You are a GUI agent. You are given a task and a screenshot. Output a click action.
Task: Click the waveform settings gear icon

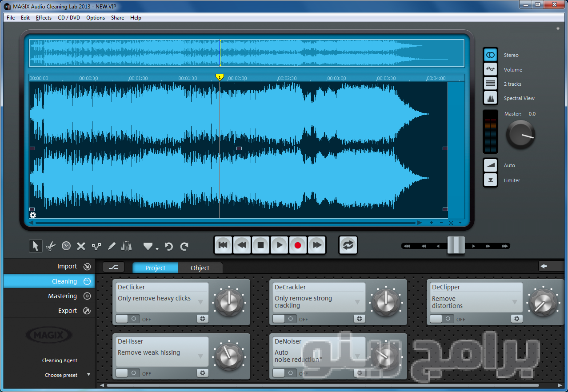[x=32, y=216]
